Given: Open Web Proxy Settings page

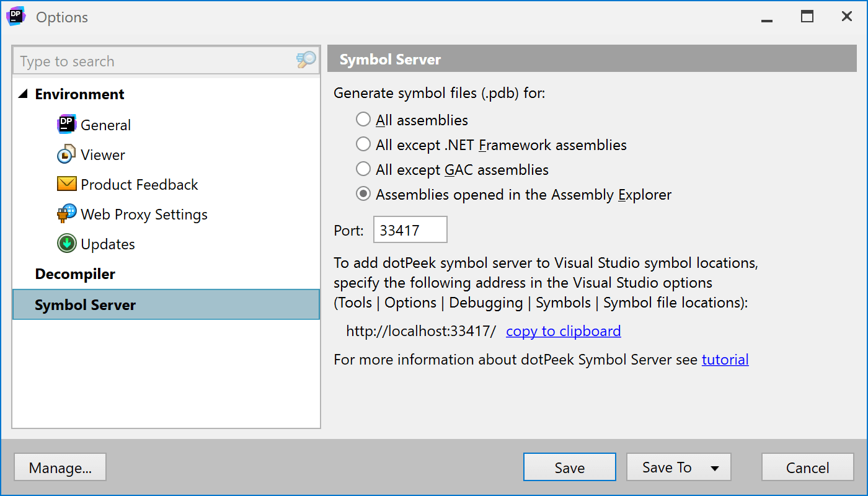Looking at the screenshot, I should click(x=144, y=214).
